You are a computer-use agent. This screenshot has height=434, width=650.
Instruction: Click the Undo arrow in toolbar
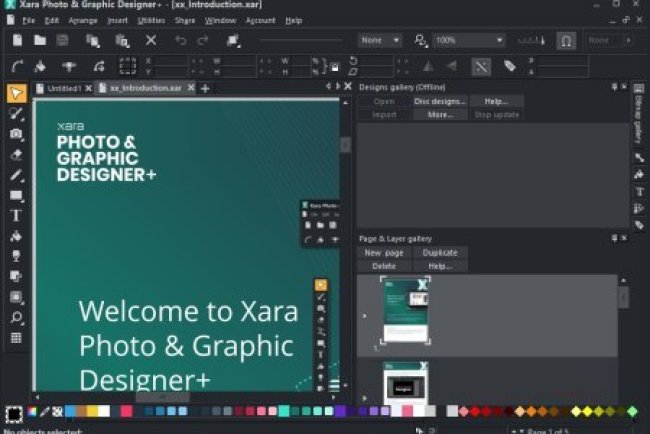click(180, 40)
